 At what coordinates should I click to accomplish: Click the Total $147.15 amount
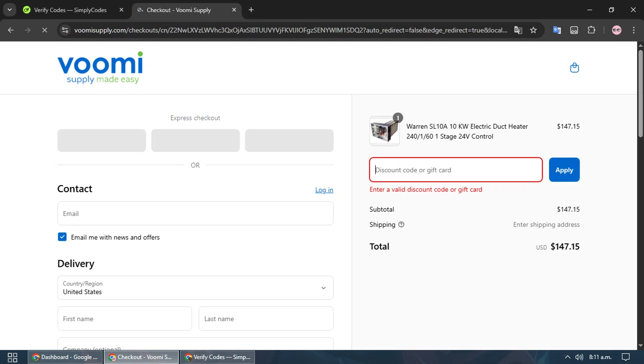[565, 247]
